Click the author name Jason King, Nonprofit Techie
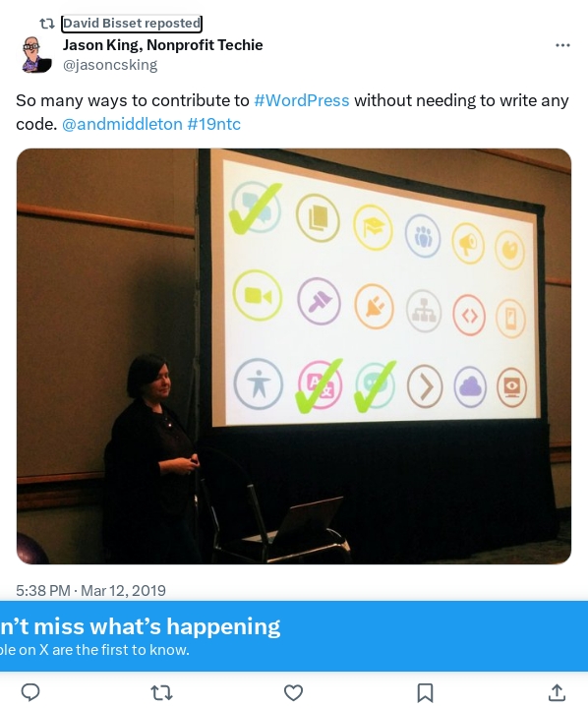 162,45
